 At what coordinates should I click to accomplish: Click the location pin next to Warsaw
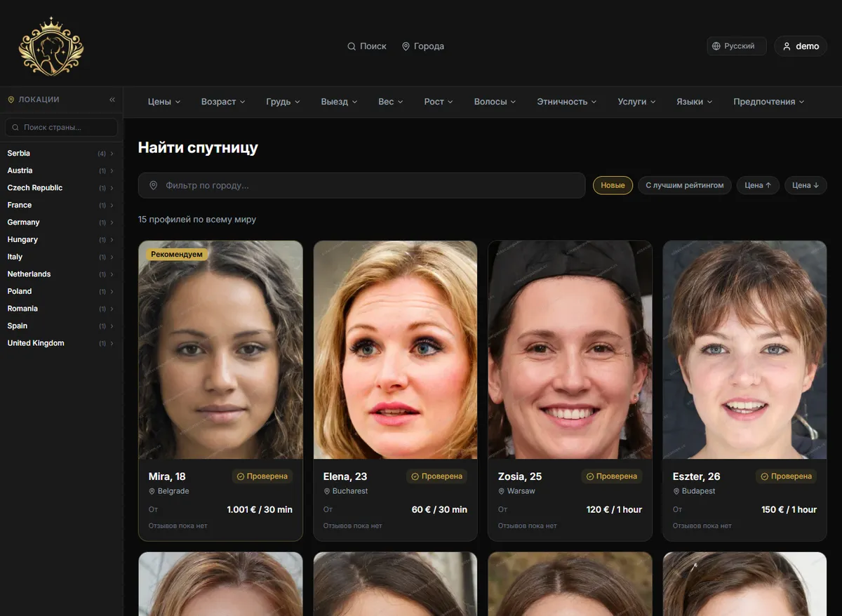click(x=501, y=491)
